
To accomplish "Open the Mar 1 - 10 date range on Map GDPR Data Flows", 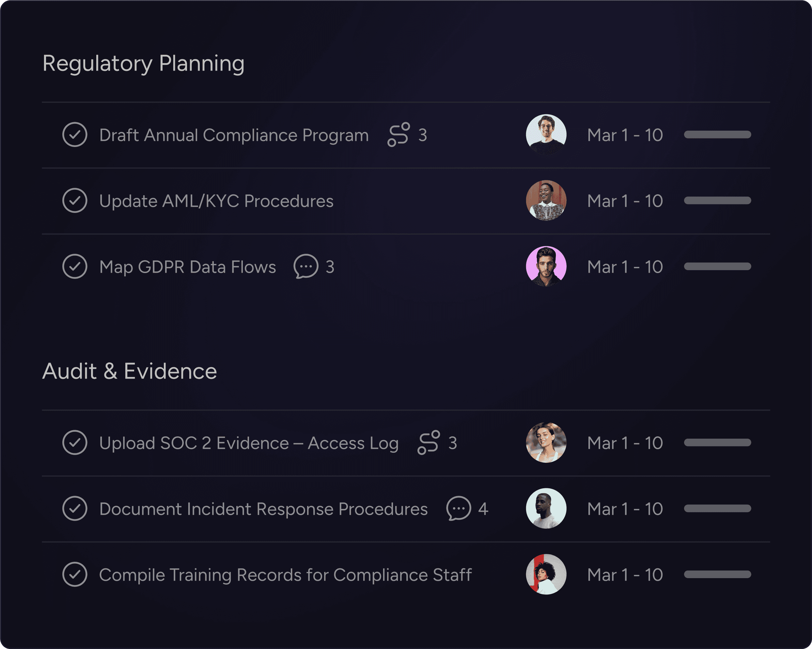I will (626, 267).
